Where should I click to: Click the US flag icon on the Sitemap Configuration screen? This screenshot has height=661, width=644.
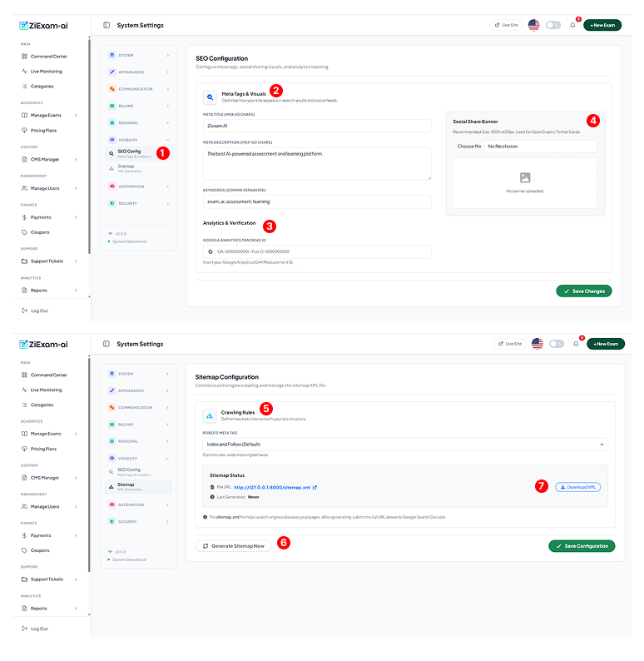pyautogui.click(x=537, y=343)
